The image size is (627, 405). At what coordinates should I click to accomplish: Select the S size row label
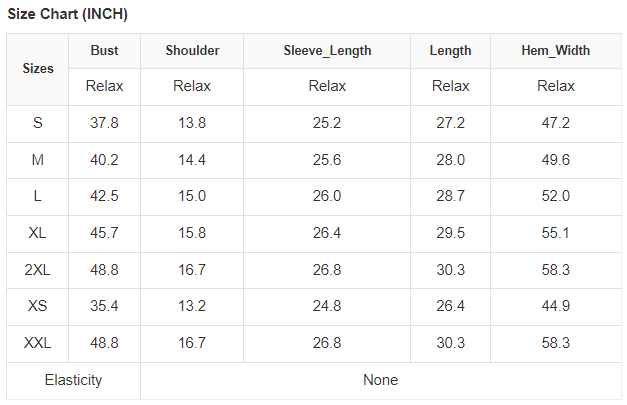38,123
